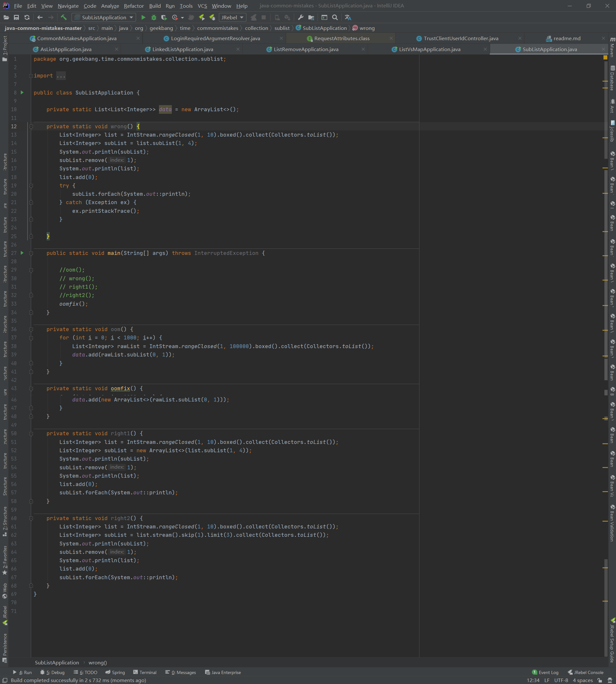Open the Maven side panel
This screenshot has width=616, height=684.
[x=612, y=47]
